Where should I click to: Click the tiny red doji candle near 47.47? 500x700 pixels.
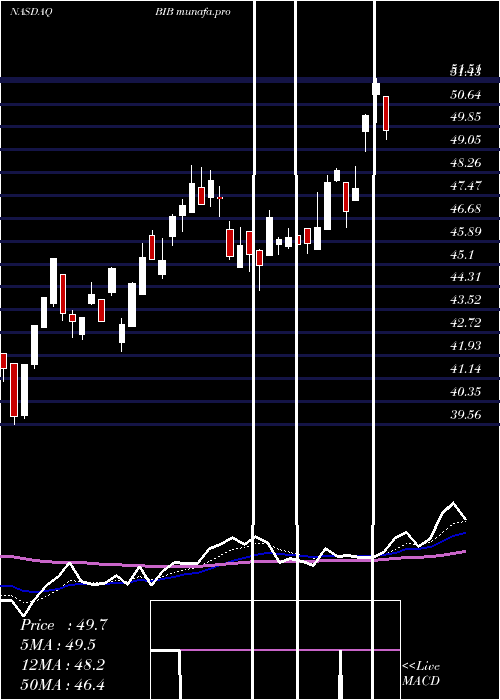[220, 198]
